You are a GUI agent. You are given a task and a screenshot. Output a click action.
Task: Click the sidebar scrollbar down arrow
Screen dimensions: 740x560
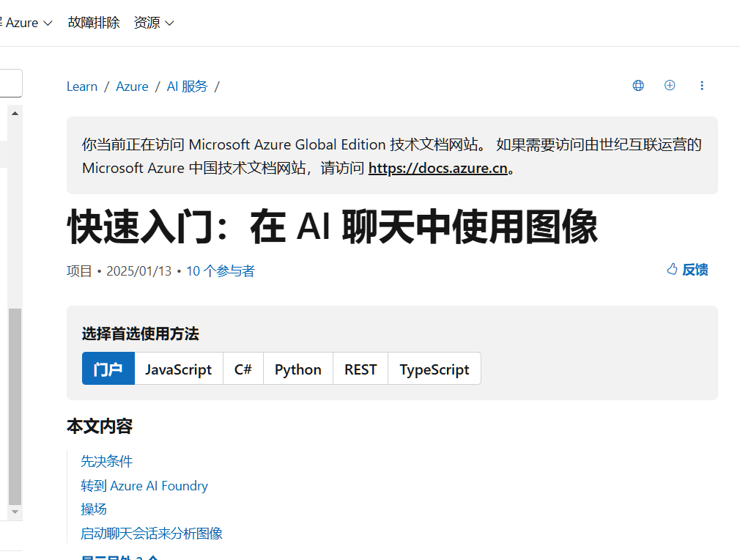tap(15, 512)
